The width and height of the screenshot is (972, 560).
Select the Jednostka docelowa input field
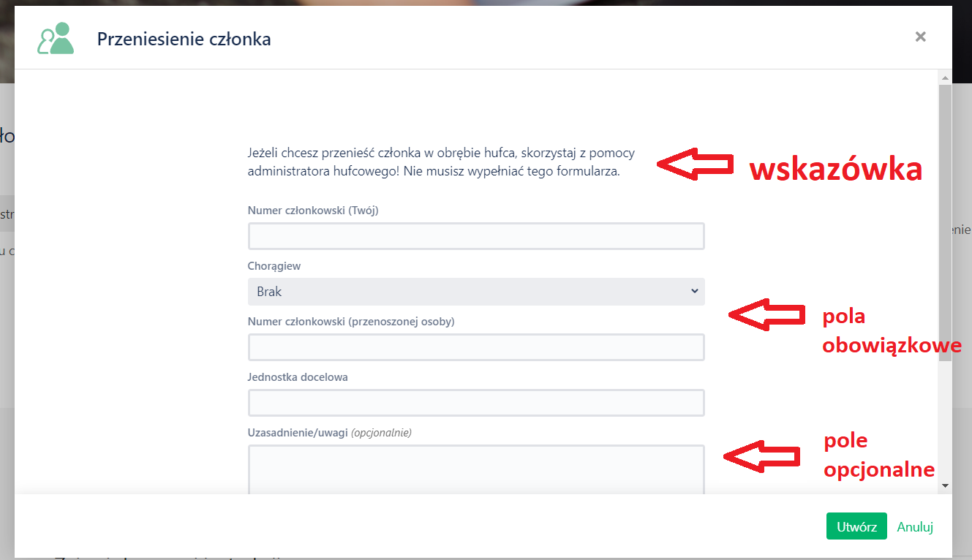click(476, 403)
